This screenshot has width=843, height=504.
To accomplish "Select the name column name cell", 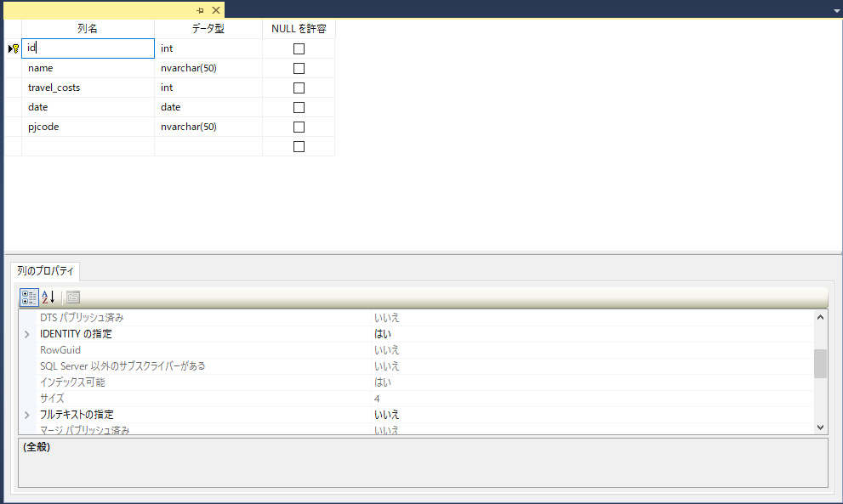I will (x=88, y=68).
